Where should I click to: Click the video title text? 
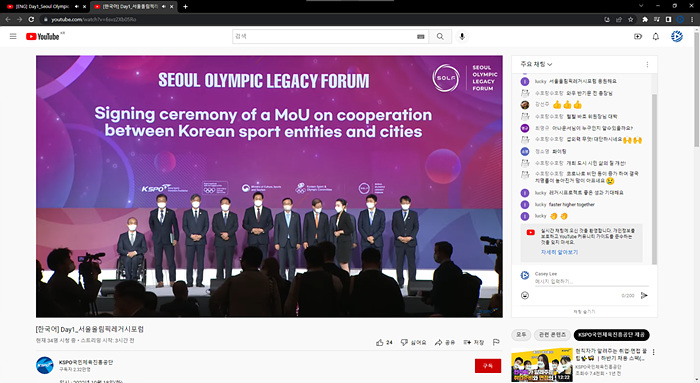pyautogui.click(x=90, y=329)
